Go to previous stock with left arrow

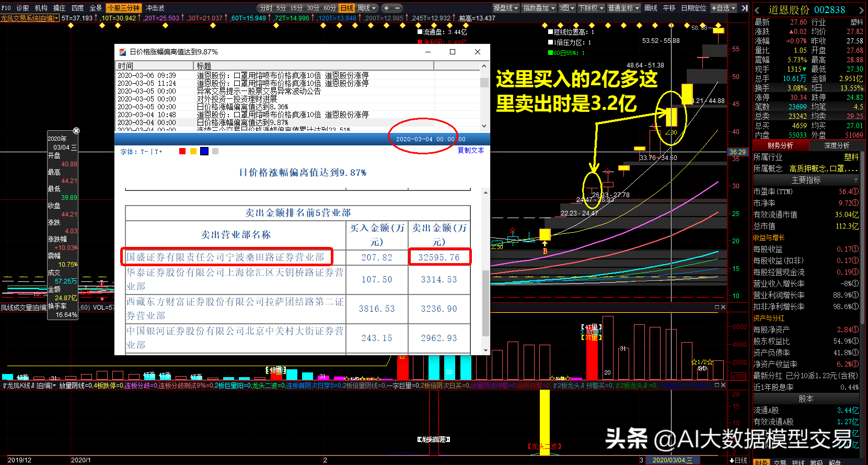coord(758,9)
